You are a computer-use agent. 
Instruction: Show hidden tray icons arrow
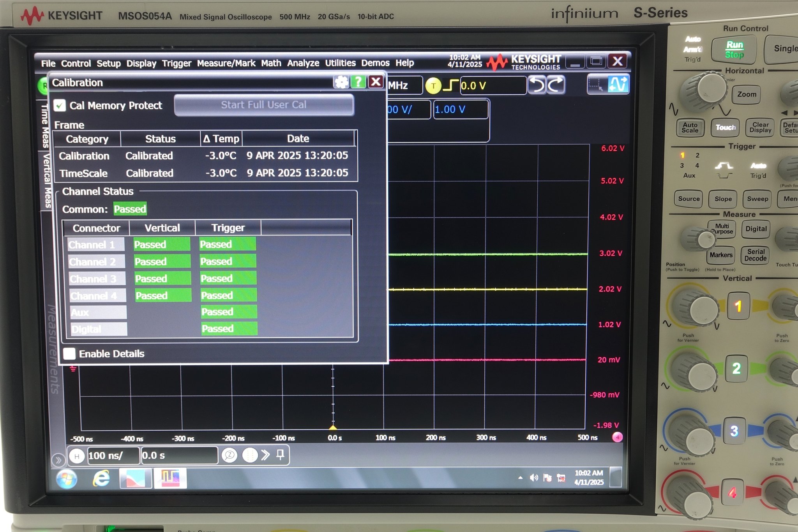click(x=521, y=478)
